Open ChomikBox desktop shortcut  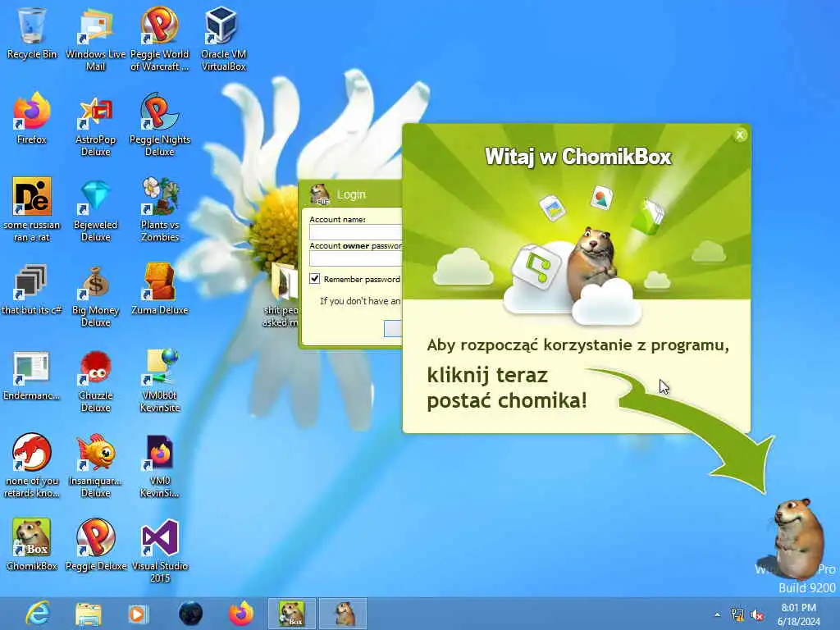pyautogui.click(x=32, y=545)
